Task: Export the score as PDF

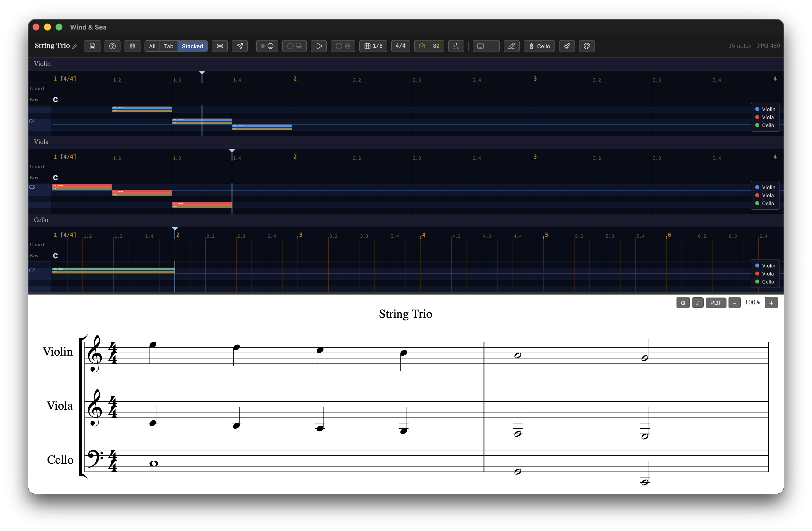Action: (x=716, y=303)
